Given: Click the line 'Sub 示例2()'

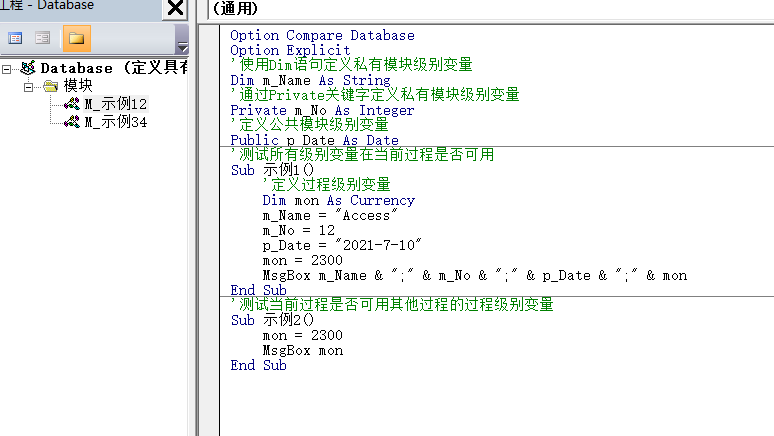Looking at the screenshot, I should [272, 320].
